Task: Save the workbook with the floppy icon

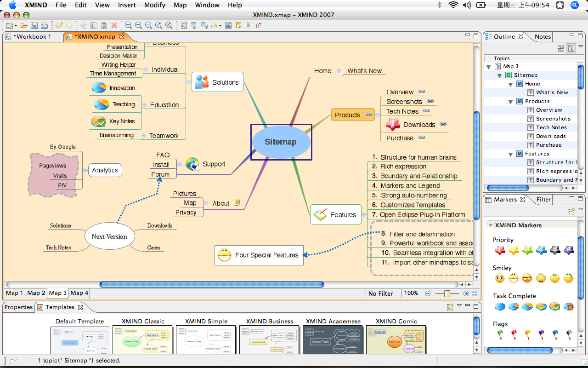Action: [34, 26]
